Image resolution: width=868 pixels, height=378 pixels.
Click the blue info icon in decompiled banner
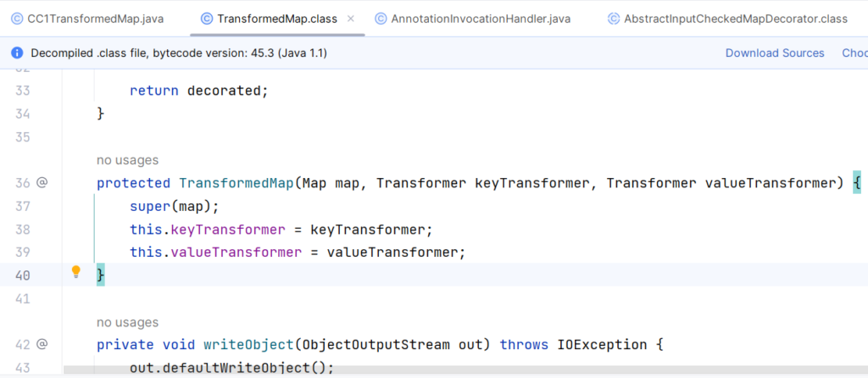pos(17,53)
